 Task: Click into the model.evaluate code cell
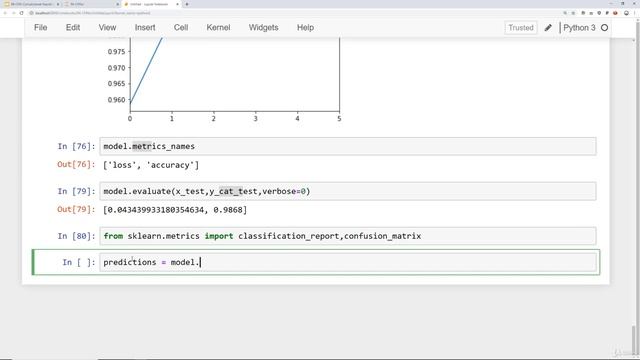point(348,191)
